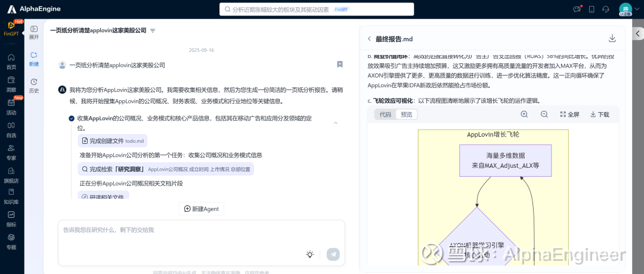The height and width of the screenshot is (274, 644).
Task: Collapse the right side panel arrow
Action: click(x=638, y=33)
